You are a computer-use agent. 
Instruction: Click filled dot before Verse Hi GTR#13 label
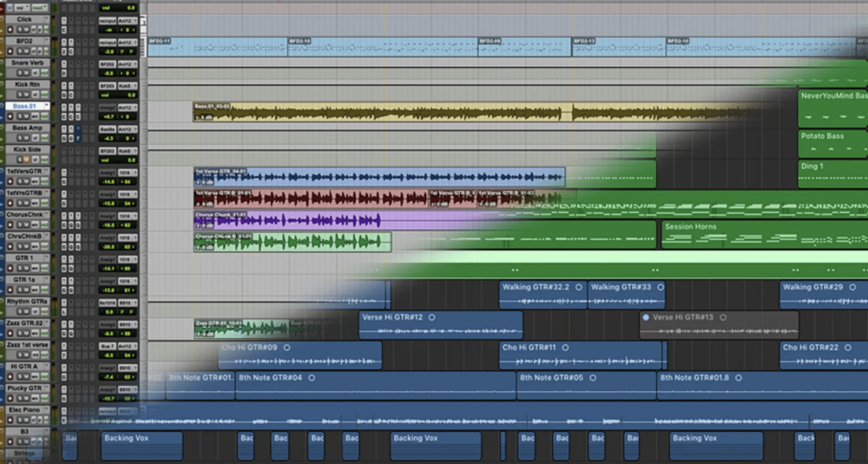click(x=646, y=318)
